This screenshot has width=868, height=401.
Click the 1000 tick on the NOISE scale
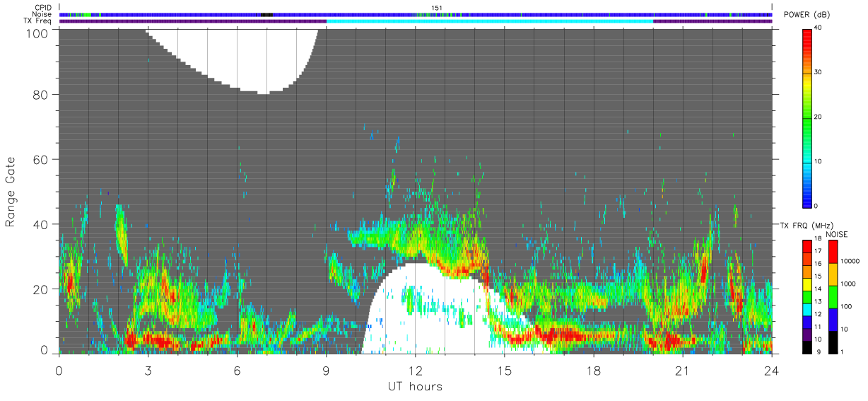coord(848,284)
